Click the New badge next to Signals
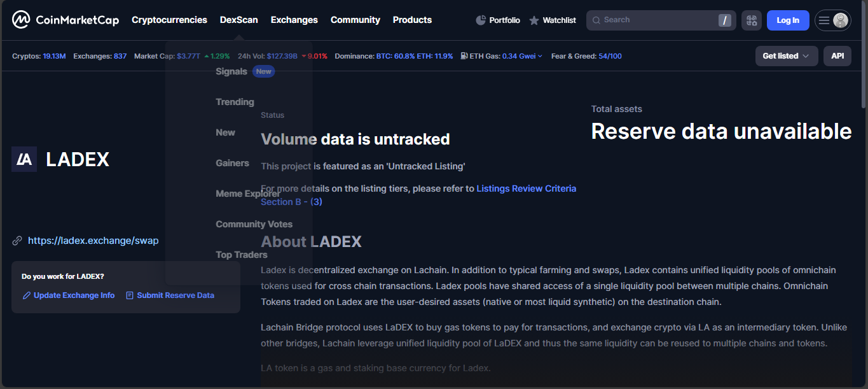Viewport: 868px width, 389px height. point(264,71)
